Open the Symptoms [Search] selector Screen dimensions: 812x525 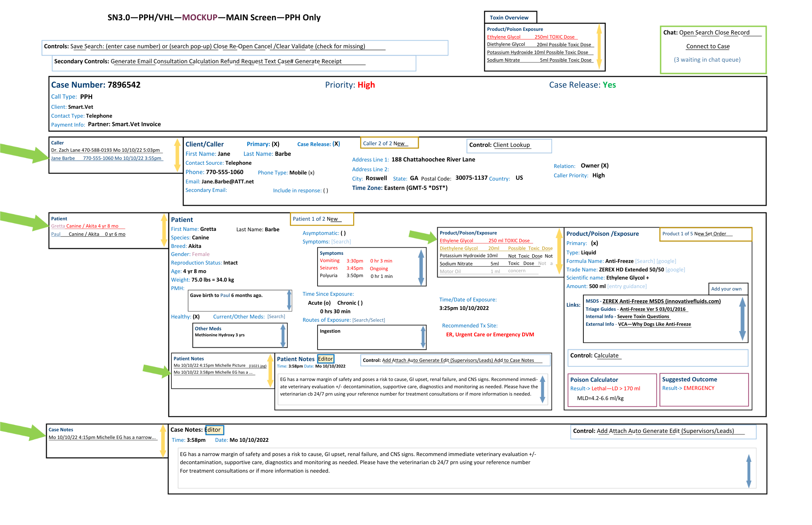[341, 242]
